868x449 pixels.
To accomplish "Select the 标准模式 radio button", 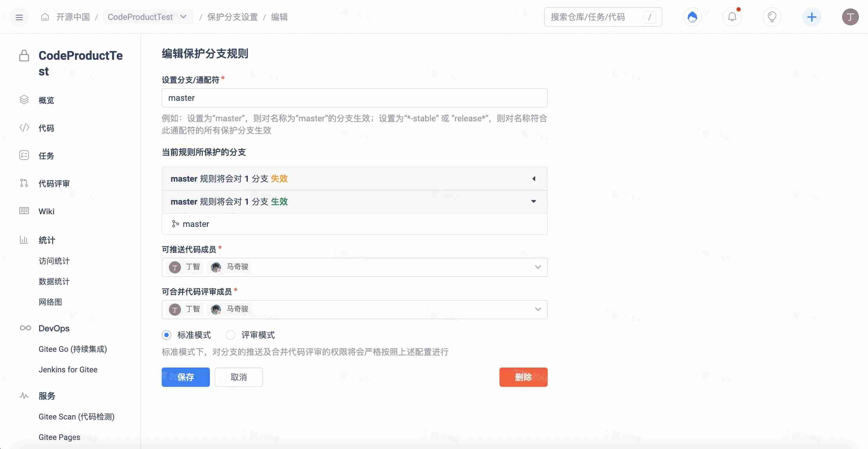I will pyautogui.click(x=166, y=335).
